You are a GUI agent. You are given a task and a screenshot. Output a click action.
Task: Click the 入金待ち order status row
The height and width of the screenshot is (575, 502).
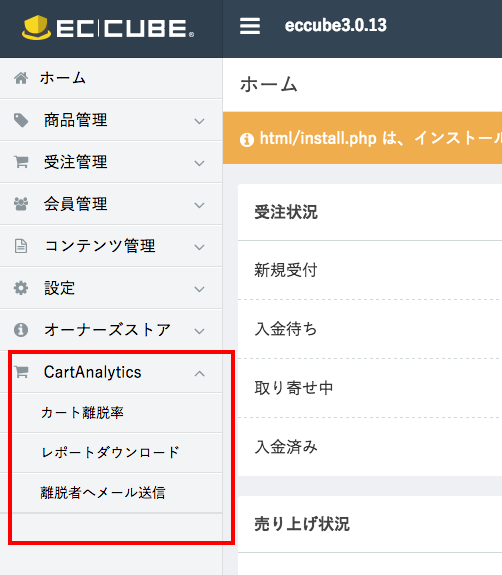coord(370,329)
